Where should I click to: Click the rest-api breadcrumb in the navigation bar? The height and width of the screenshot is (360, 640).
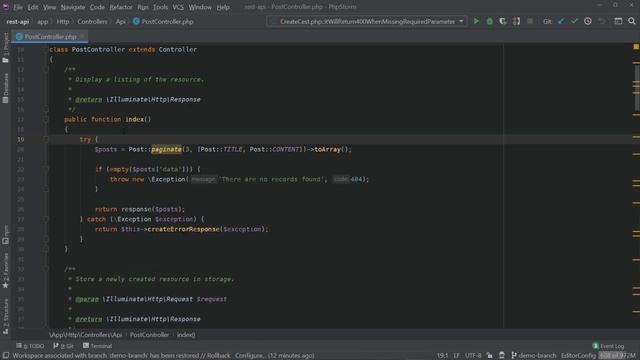click(x=18, y=22)
